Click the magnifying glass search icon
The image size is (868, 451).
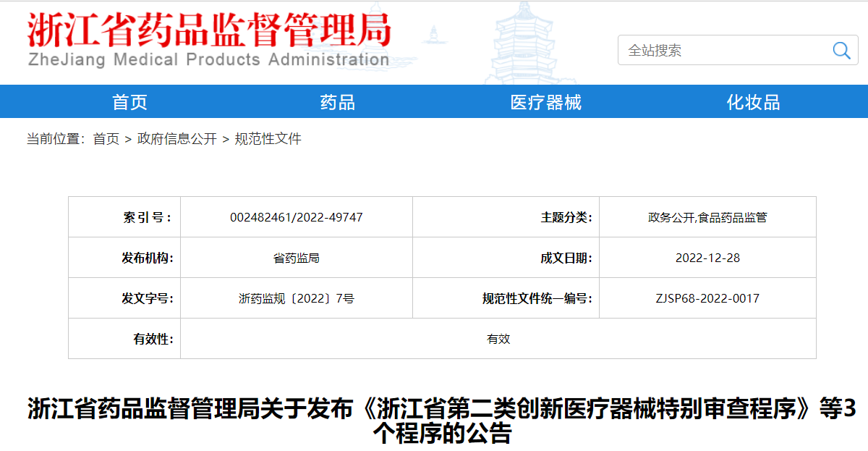[841, 50]
